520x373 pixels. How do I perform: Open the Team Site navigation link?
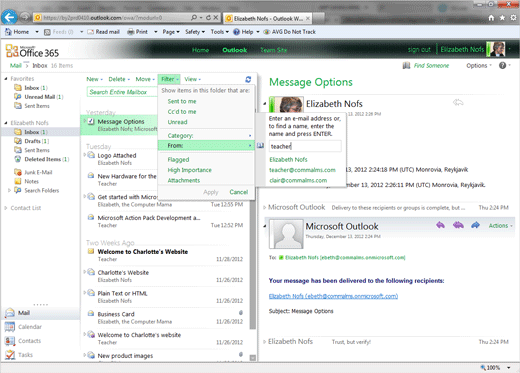[274, 50]
